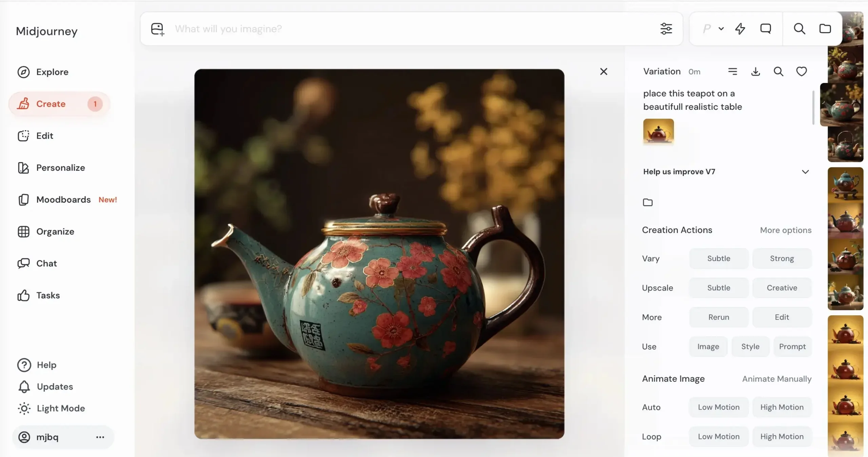Expand the Help us improve V7 section

805,172
